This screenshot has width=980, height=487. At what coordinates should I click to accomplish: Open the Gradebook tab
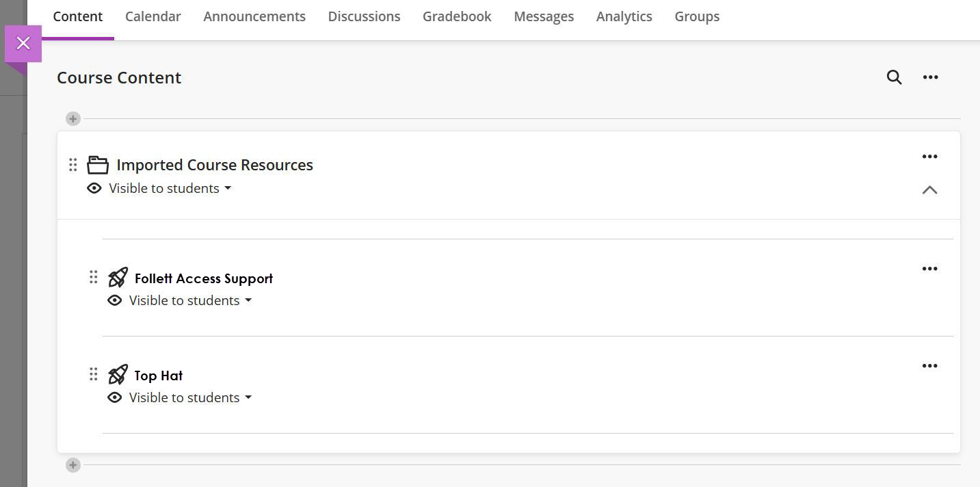tap(457, 16)
